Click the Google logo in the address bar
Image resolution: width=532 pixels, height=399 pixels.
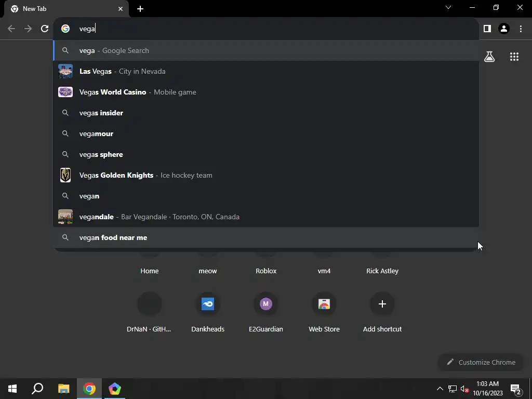[x=65, y=29]
